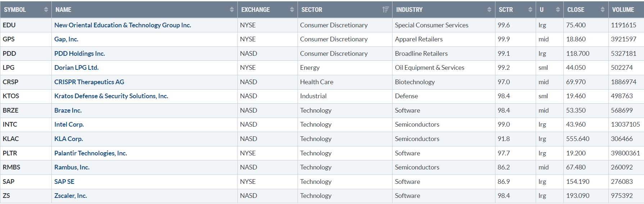Open New Oriental Education & Technology Group link
Screen dimensions: 644x204
122,25
